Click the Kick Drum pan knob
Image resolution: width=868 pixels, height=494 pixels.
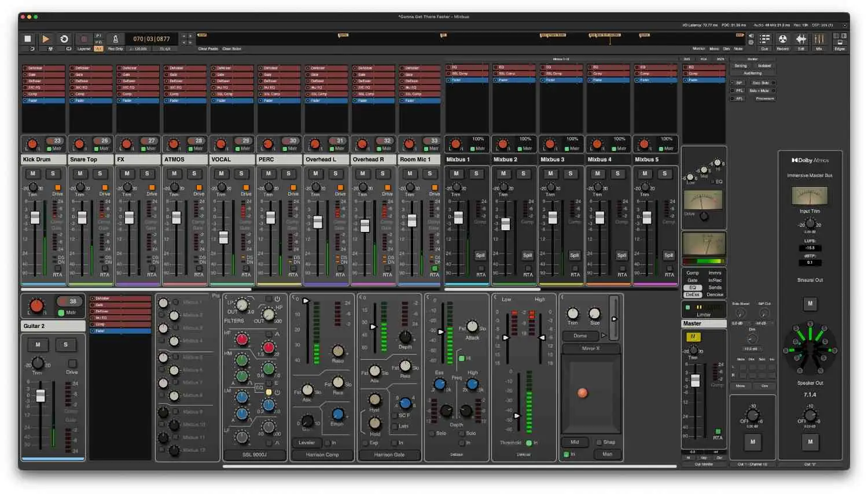32,143
